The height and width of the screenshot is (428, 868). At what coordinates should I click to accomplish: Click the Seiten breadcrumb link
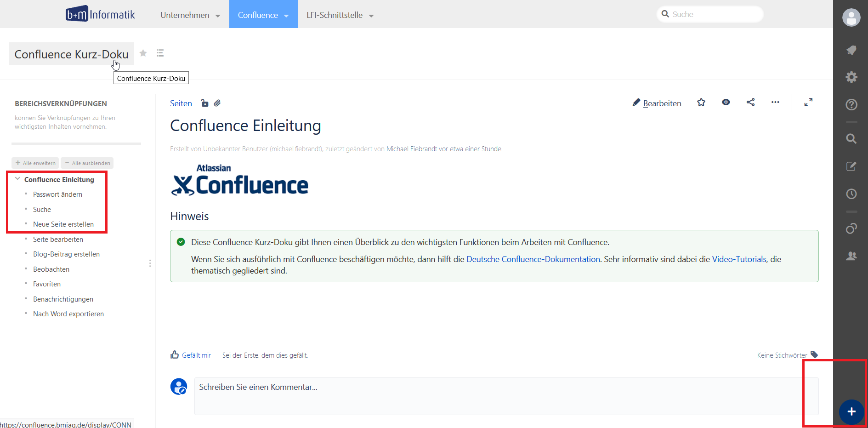click(x=181, y=103)
